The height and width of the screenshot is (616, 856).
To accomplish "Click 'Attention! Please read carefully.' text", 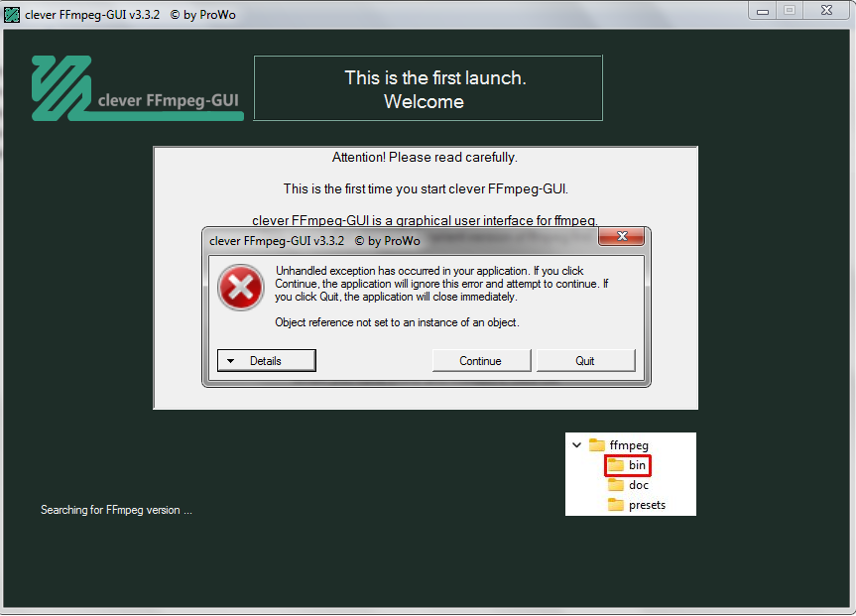I will [x=425, y=158].
